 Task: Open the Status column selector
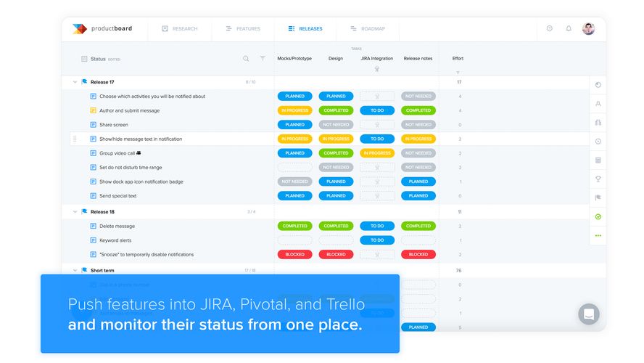pyautogui.click(x=101, y=59)
